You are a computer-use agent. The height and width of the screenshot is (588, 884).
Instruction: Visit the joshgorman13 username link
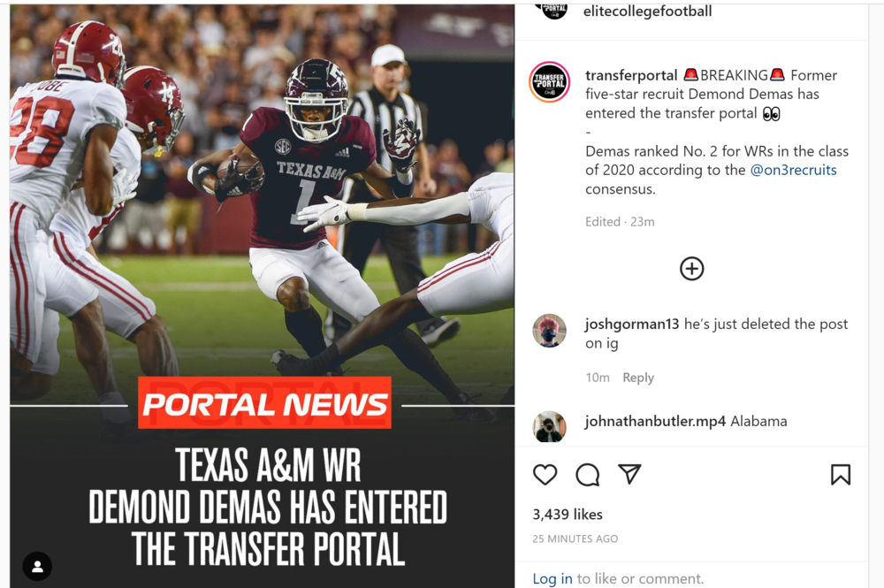[632, 325]
